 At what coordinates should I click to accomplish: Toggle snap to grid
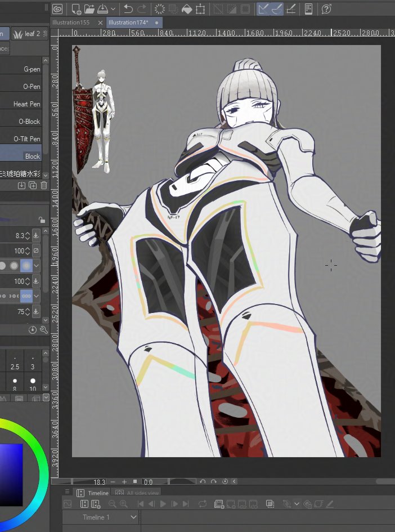point(291,9)
